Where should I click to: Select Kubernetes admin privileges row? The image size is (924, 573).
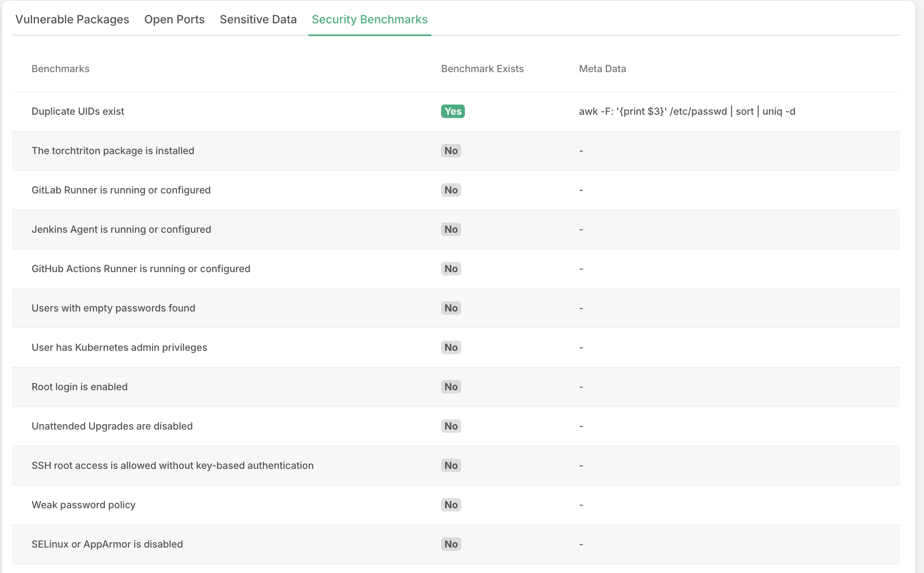tap(119, 348)
